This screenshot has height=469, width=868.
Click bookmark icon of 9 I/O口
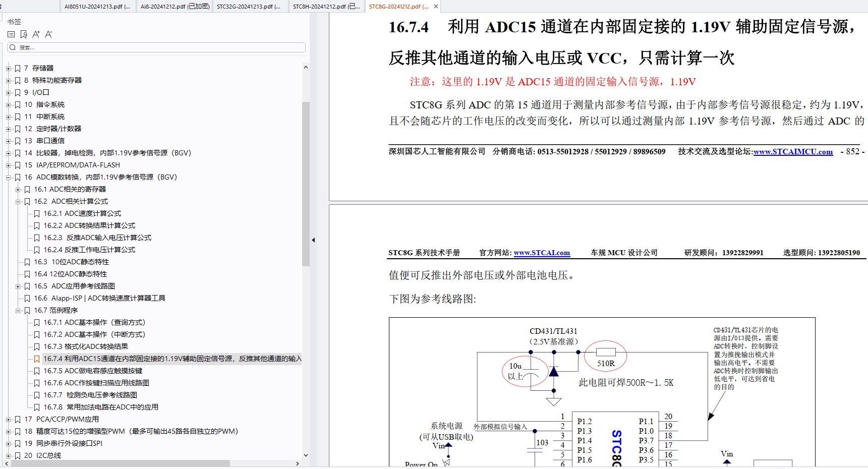click(x=18, y=92)
